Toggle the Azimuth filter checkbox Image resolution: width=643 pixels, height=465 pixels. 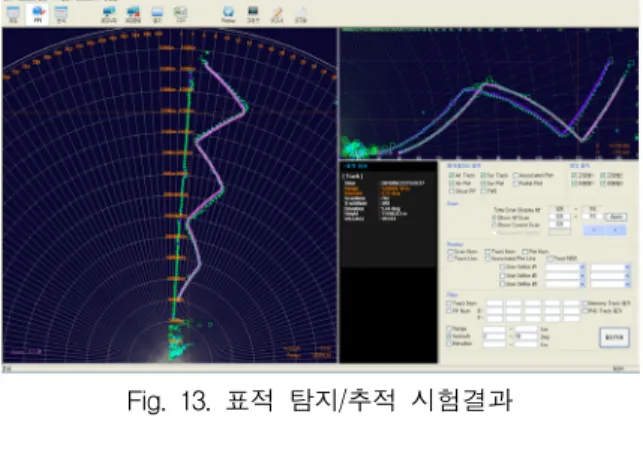pos(449,336)
